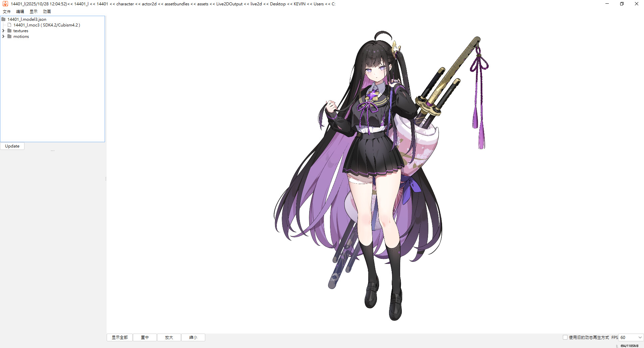The height and width of the screenshot is (348, 644).
Task: Click the textures folder icon
Action: click(9, 31)
